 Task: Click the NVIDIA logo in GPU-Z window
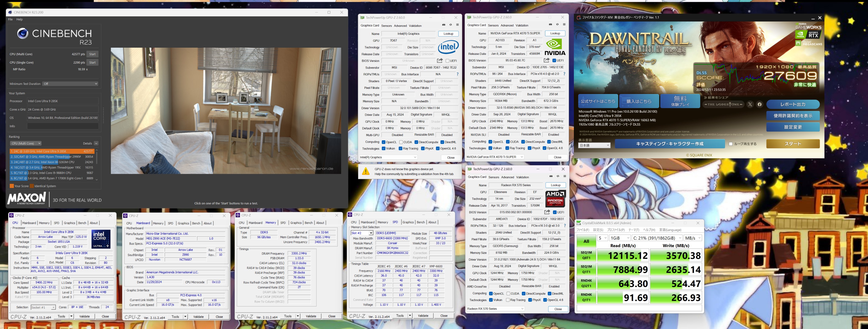pyautogui.click(x=555, y=47)
